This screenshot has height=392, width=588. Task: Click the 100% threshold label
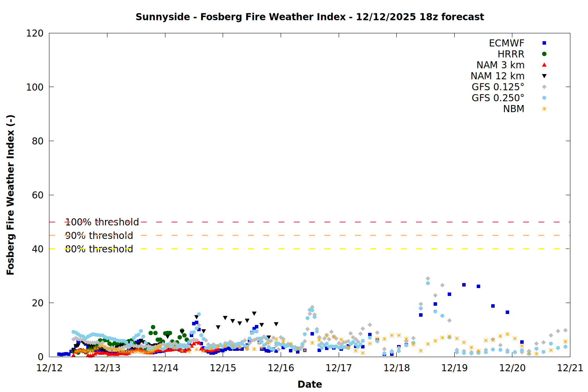click(102, 222)
